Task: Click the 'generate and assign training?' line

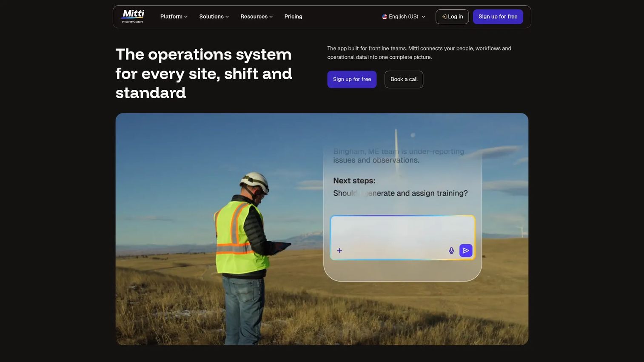Action: 400,193
